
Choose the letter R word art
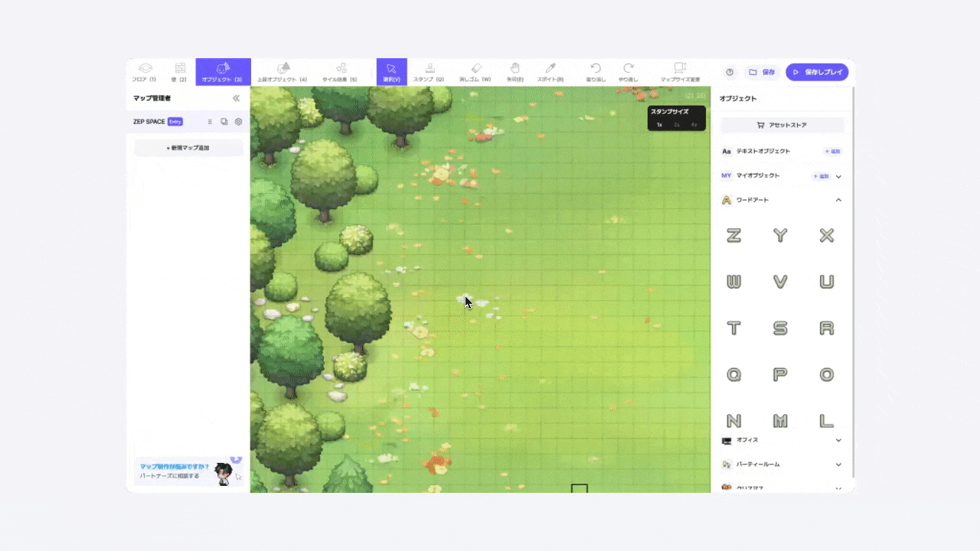pyautogui.click(x=827, y=328)
